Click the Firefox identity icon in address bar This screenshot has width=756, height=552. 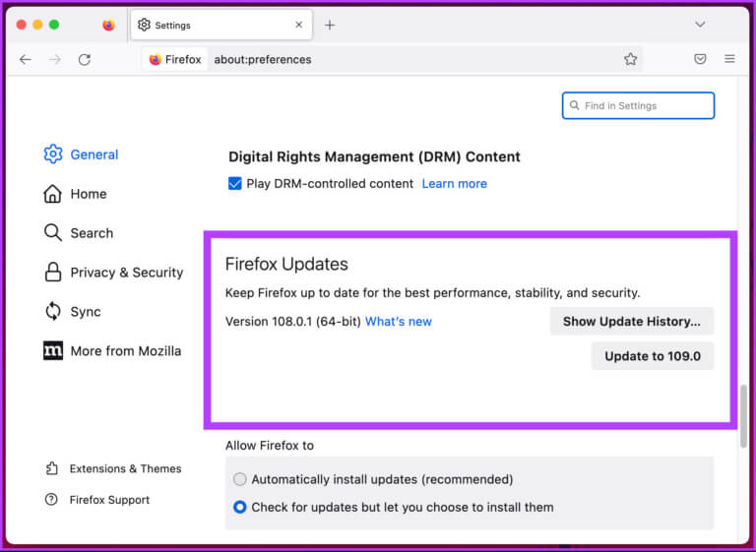(x=156, y=59)
